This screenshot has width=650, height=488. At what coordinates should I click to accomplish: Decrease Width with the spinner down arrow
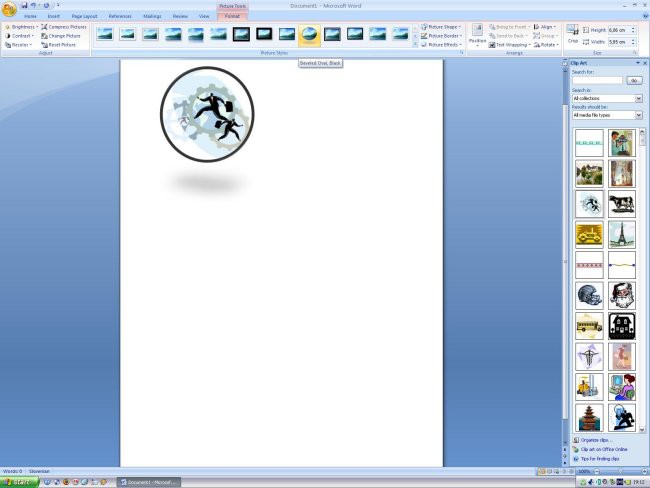[x=633, y=44]
